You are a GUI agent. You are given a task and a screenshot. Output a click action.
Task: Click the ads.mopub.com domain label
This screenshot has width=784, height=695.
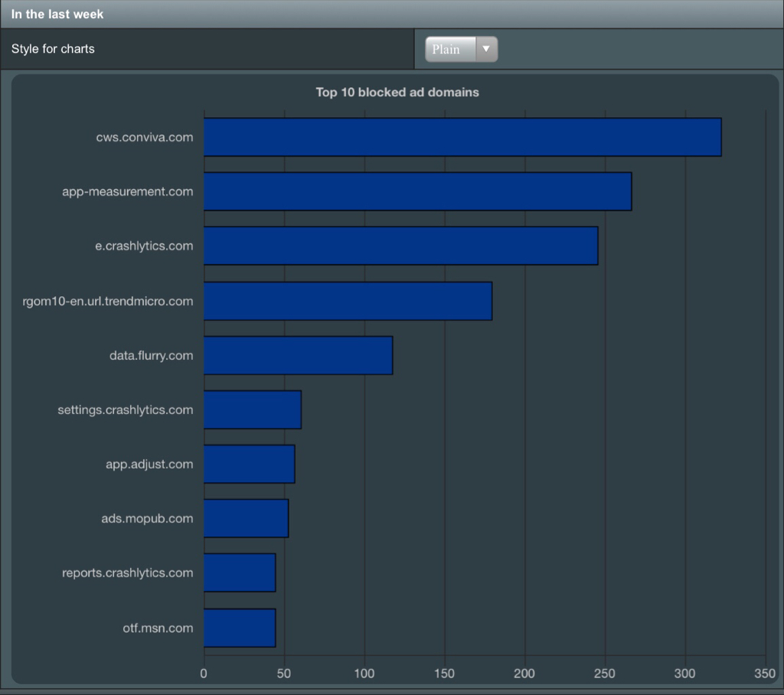click(x=148, y=518)
